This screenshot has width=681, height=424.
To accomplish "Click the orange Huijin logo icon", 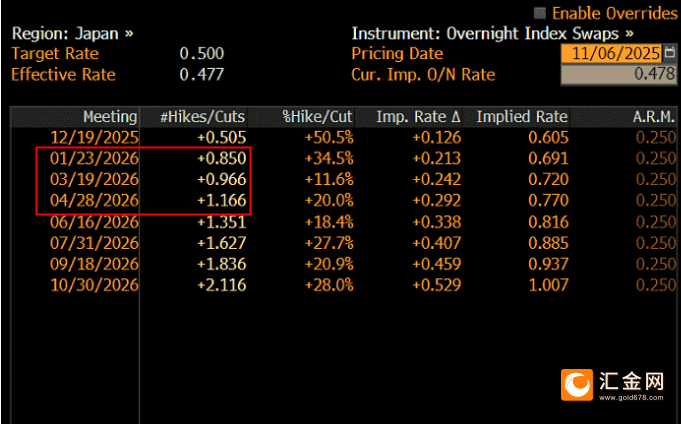I will 577,384.
